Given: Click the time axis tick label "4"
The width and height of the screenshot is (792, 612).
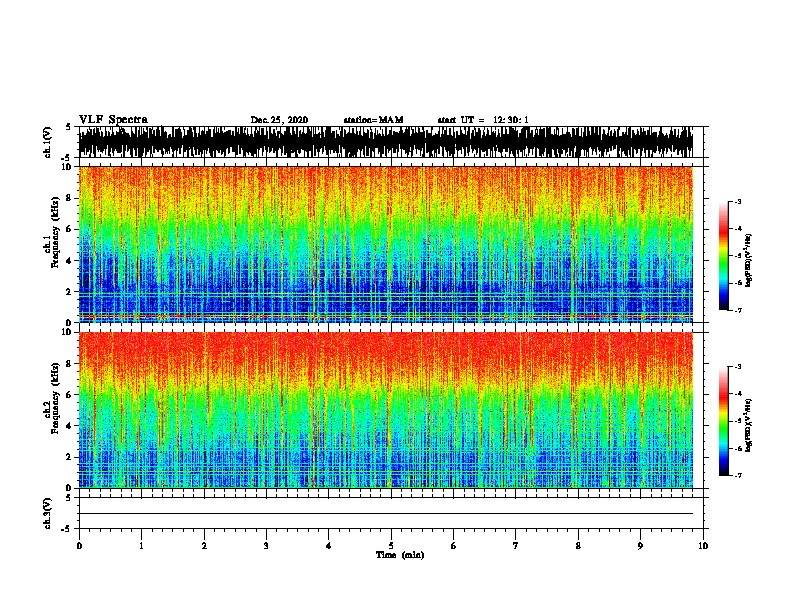Looking at the screenshot, I should click(x=329, y=546).
